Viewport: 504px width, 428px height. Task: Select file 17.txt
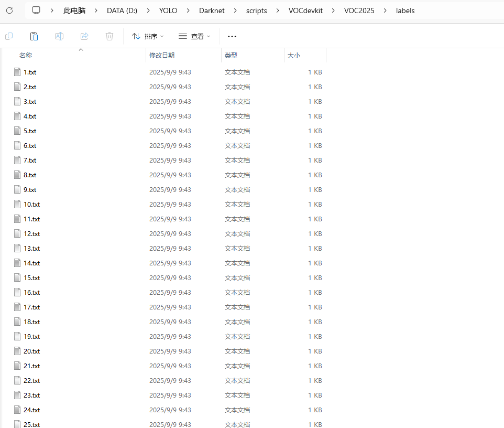32,307
